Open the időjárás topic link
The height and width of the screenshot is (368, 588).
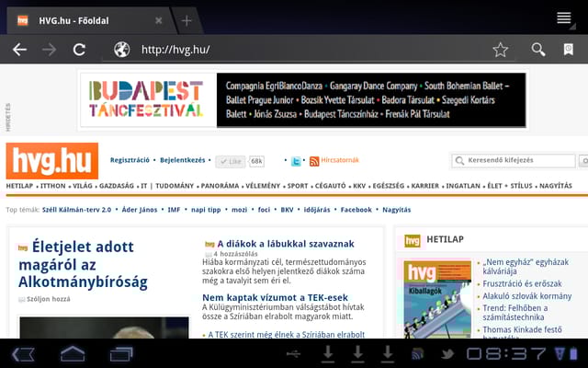point(317,210)
